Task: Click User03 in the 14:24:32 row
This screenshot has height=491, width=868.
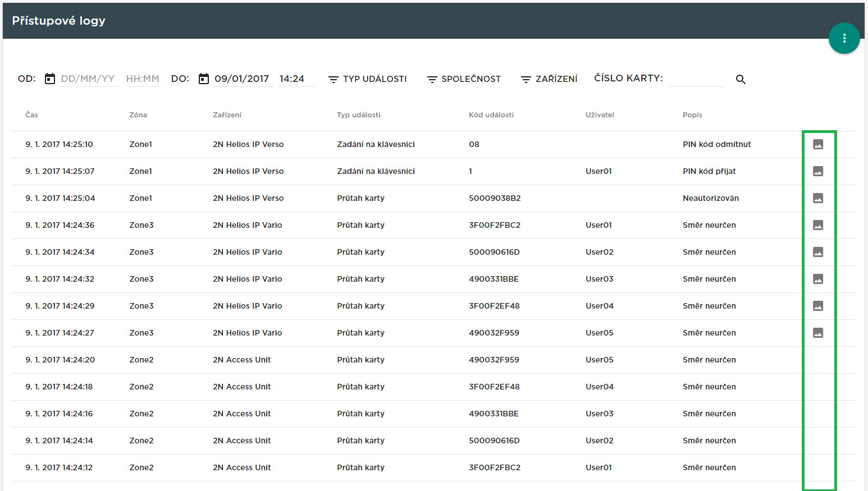Action: 600,279
